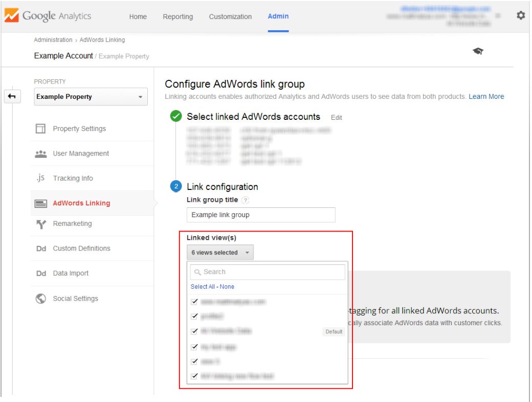Click the Remarketing fork icon
The image size is (532, 402).
pos(41,224)
